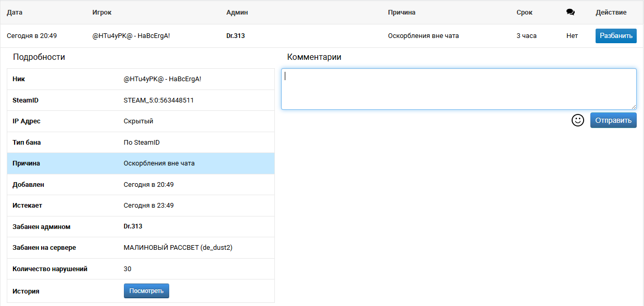The height and width of the screenshot is (306, 644).
Task: Send comment with Отправить button
Action: pos(613,120)
